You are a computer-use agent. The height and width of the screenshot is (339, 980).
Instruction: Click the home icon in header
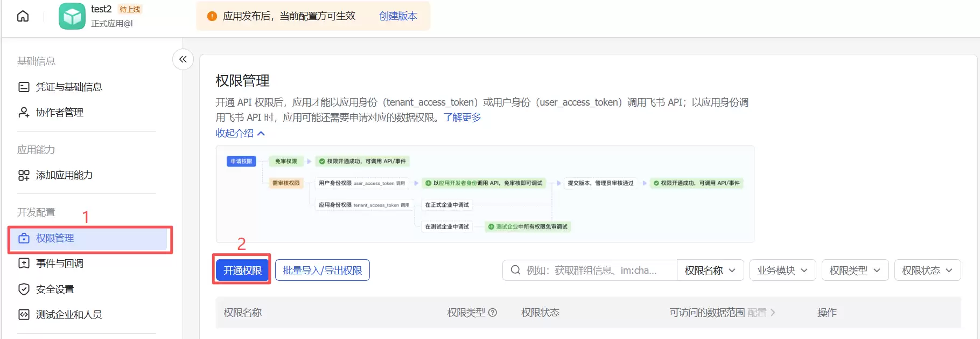coord(23,16)
